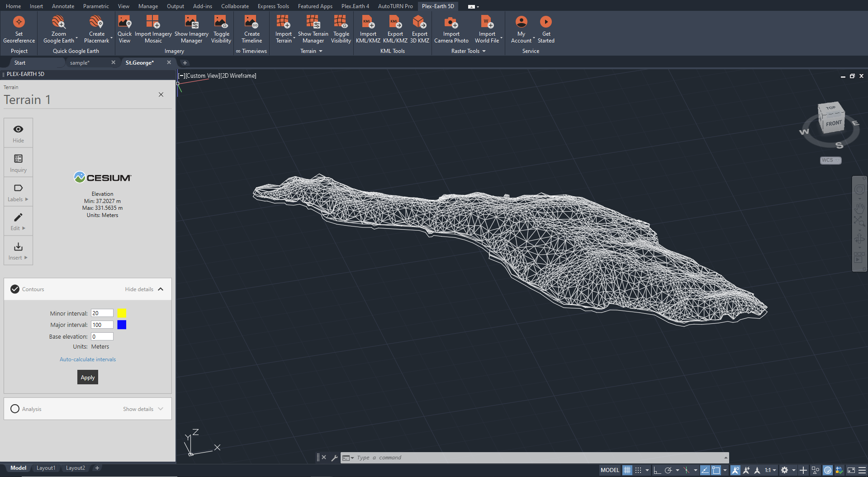Click Annotation Monitor plus icon
Image resolution: width=868 pixels, height=477 pixels.
tap(803, 470)
